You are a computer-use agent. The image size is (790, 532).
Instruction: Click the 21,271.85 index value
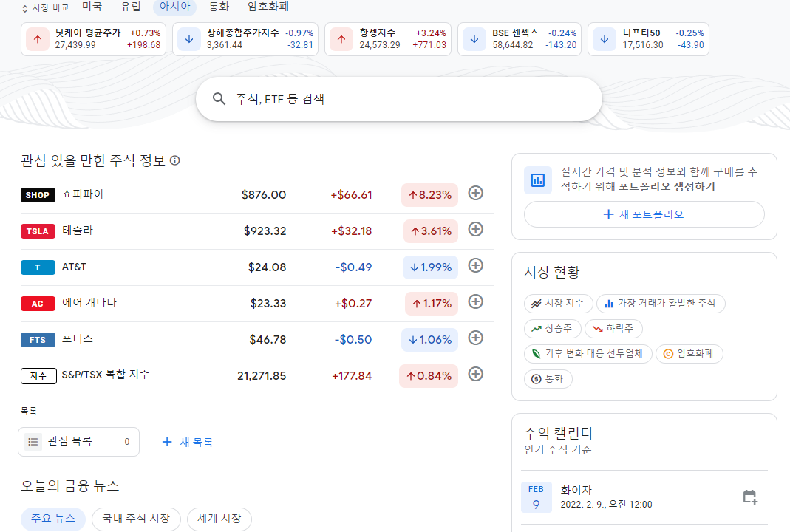point(262,376)
